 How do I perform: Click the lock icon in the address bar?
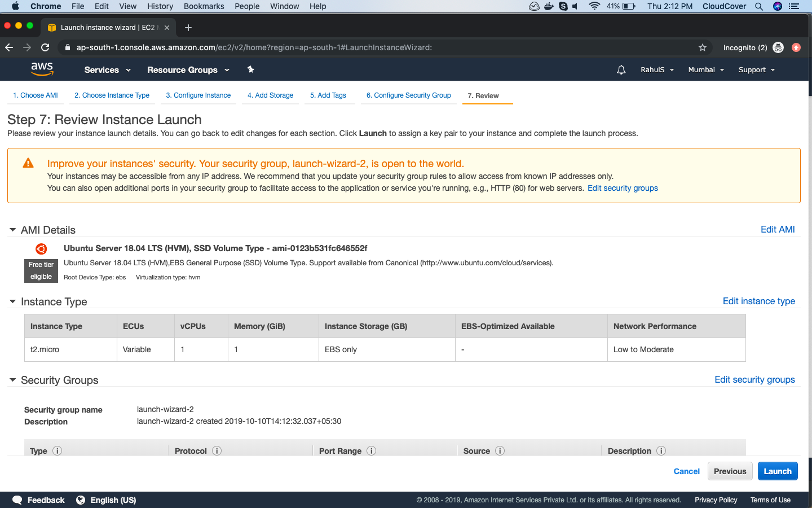[67, 47]
